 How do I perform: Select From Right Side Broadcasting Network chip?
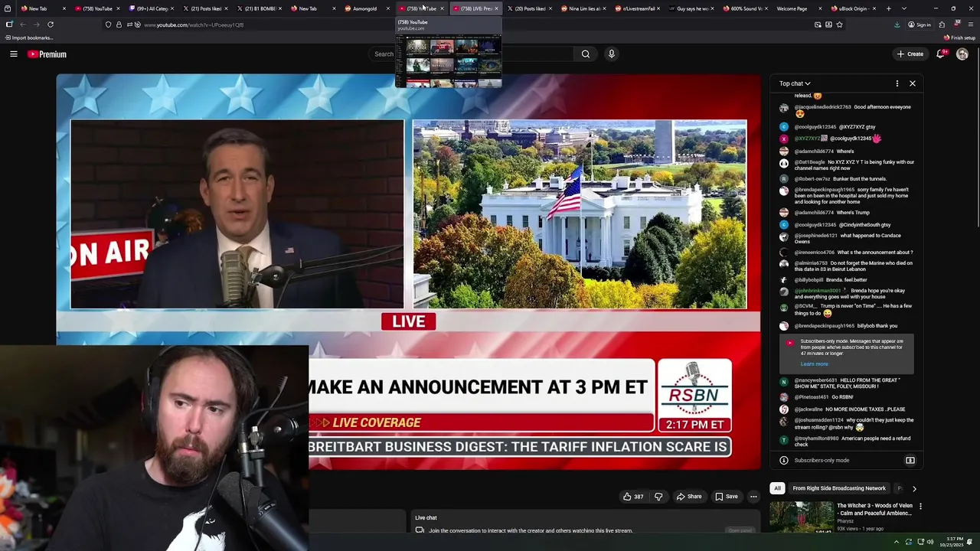pyautogui.click(x=839, y=488)
